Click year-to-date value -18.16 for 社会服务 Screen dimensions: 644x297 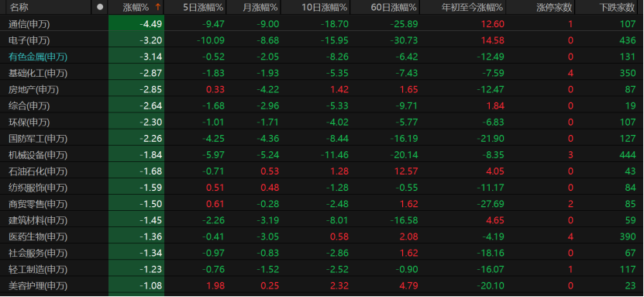(491, 253)
